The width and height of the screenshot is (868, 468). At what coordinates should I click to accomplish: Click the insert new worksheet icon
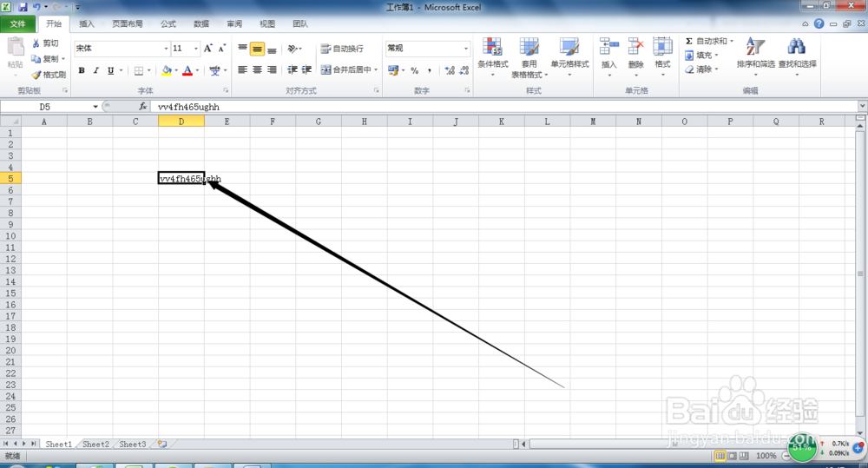163,445
